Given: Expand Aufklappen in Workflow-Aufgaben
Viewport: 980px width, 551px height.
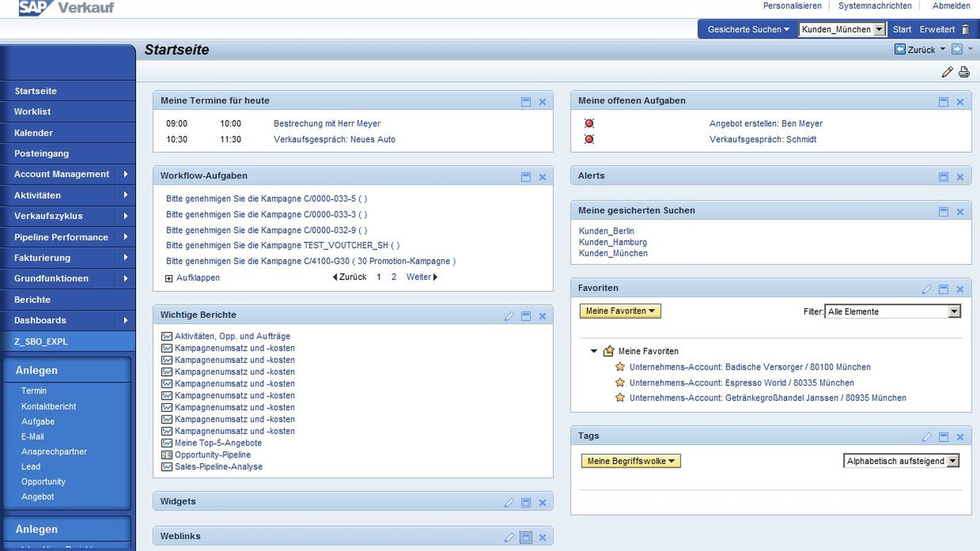Looking at the screenshot, I should (192, 278).
